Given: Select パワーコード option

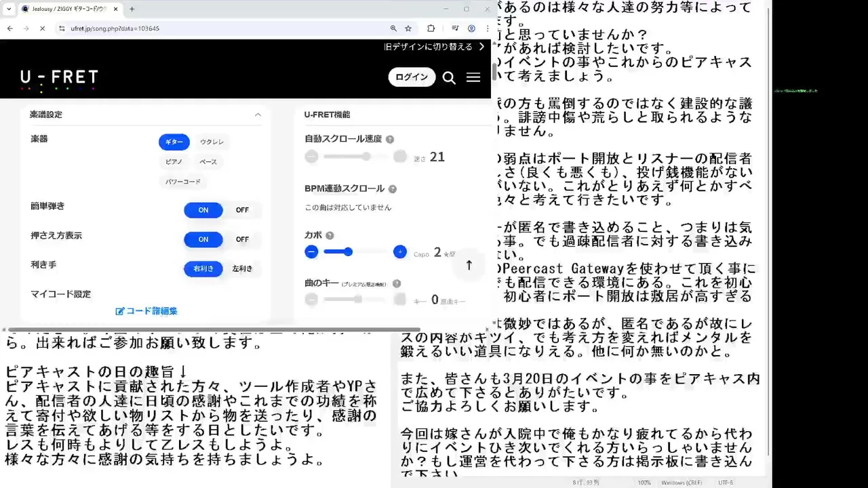Looking at the screenshot, I should [x=183, y=182].
